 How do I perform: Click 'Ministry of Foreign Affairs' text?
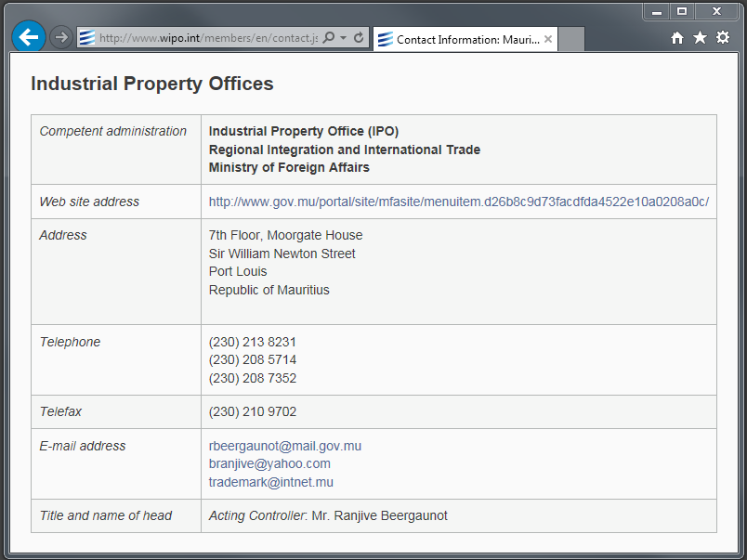pyautogui.click(x=289, y=167)
